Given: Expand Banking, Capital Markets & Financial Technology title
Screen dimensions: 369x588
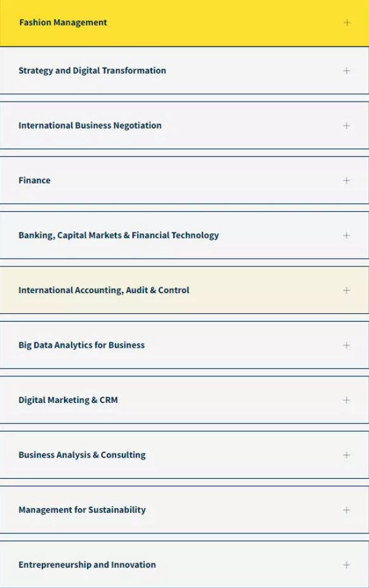Looking at the screenshot, I should pos(119,235).
